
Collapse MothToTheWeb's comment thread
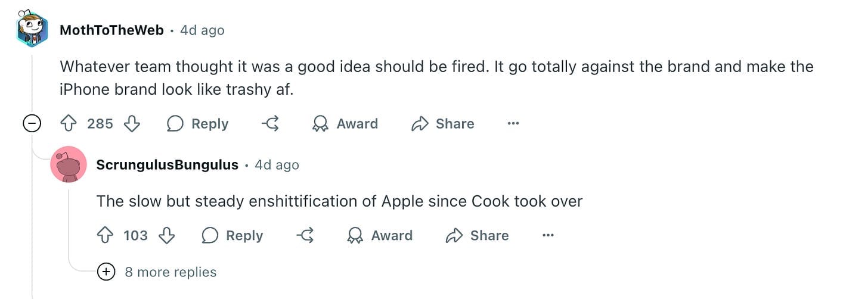pyautogui.click(x=31, y=124)
